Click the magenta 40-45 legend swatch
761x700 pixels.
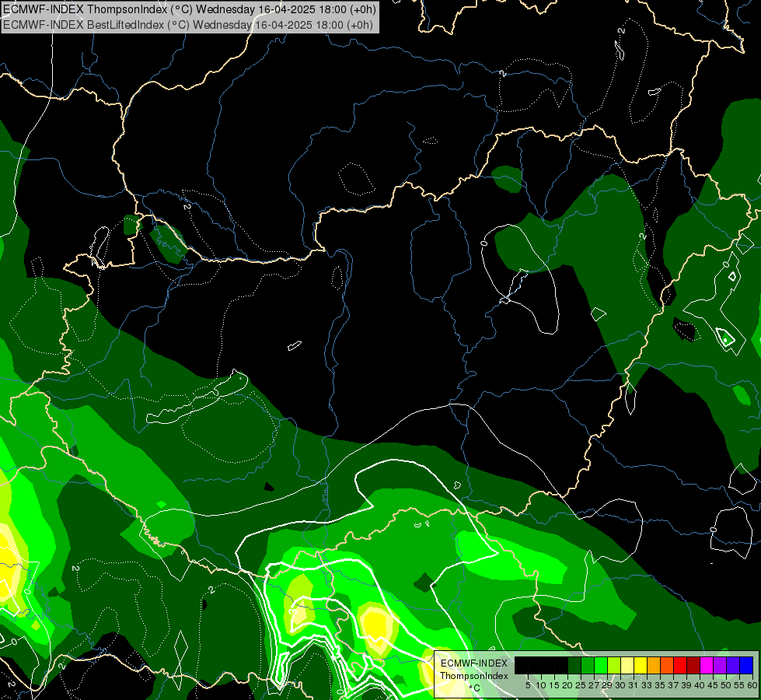coord(707,665)
